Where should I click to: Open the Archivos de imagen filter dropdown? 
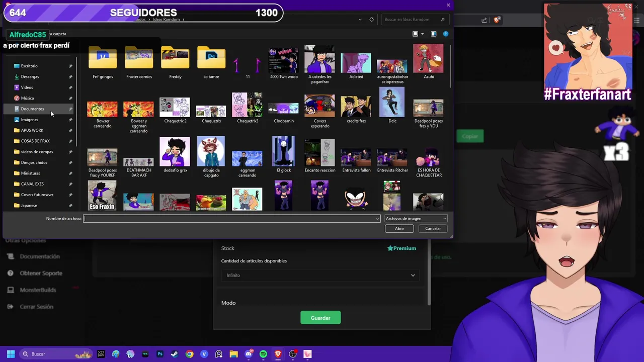tap(416, 219)
